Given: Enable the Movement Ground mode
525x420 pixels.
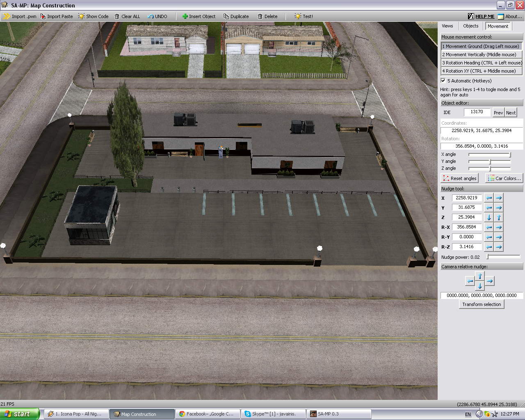Looking at the screenshot, I should (482, 46).
